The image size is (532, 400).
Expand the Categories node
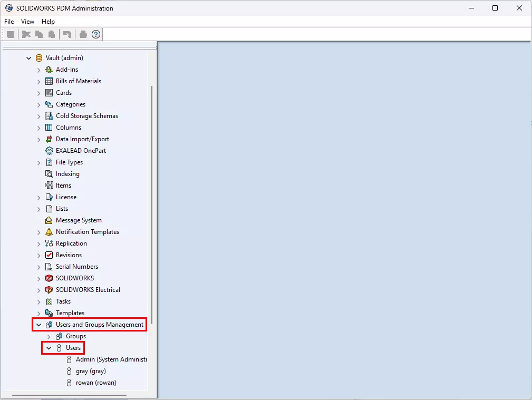pyautogui.click(x=38, y=104)
